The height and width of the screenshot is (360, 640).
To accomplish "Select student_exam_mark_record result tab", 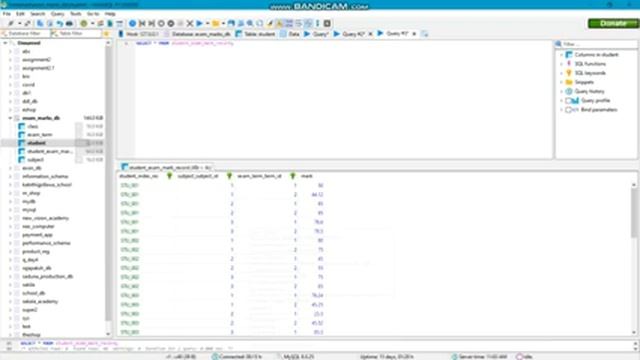I will (167, 167).
